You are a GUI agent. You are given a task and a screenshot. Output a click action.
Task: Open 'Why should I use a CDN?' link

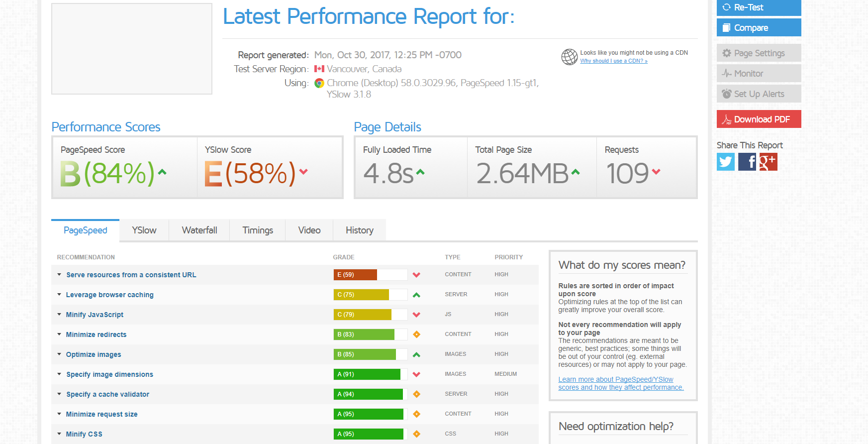613,61
